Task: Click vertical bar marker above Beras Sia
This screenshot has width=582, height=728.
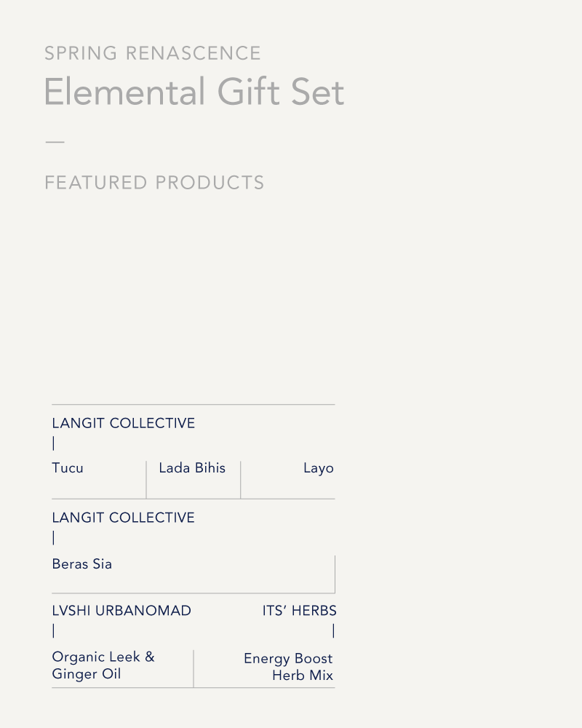Action: click(x=54, y=538)
